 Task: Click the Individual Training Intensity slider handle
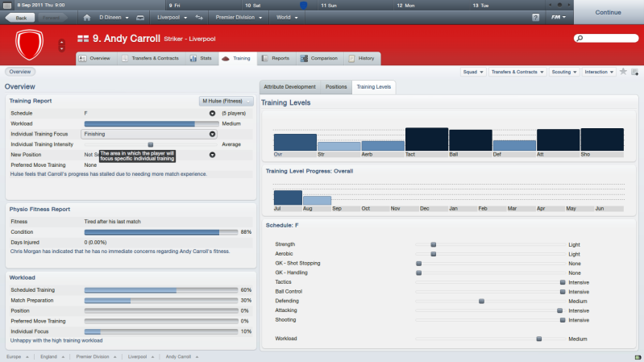click(151, 144)
